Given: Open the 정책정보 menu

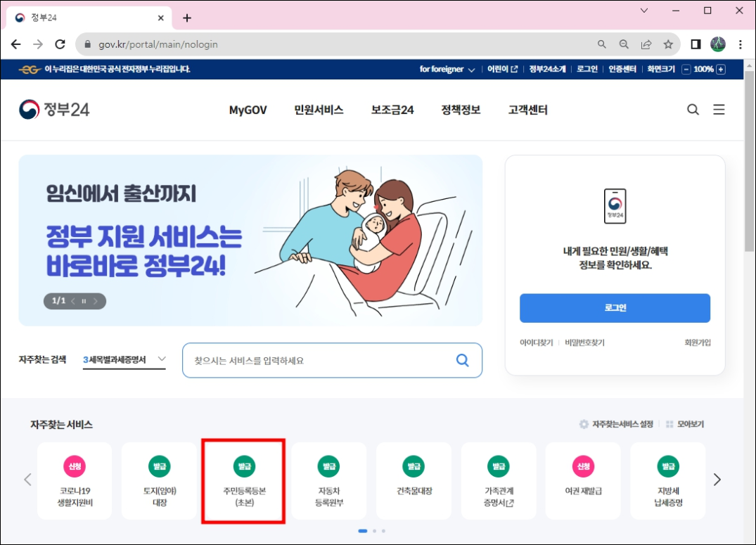Looking at the screenshot, I should click(461, 110).
